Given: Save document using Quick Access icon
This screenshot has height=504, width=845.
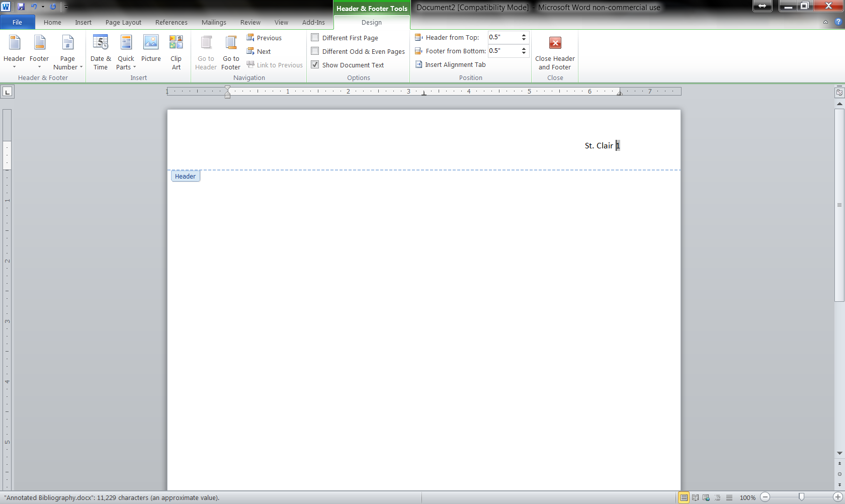Looking at the screenshot, I should 21,7.
